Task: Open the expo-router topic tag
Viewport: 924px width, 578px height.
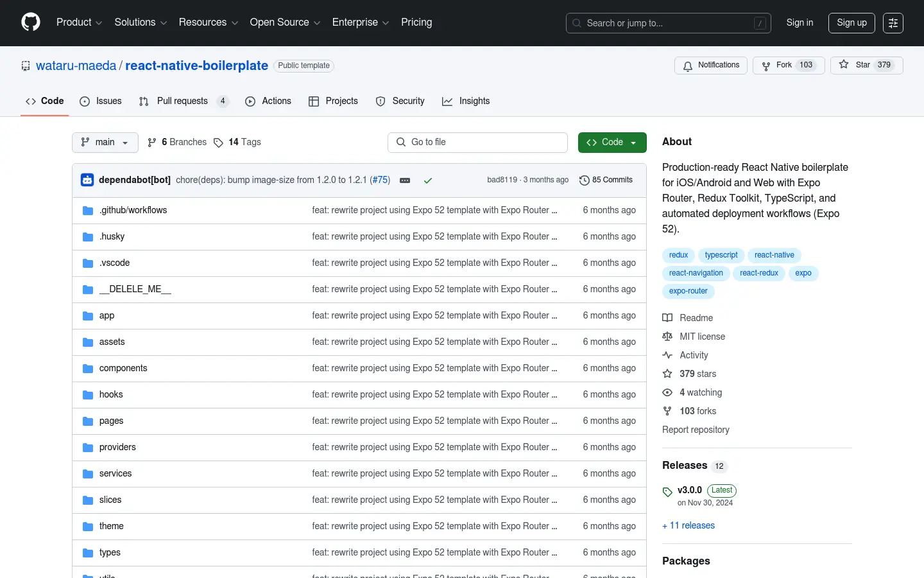Action: coord(688,291)
